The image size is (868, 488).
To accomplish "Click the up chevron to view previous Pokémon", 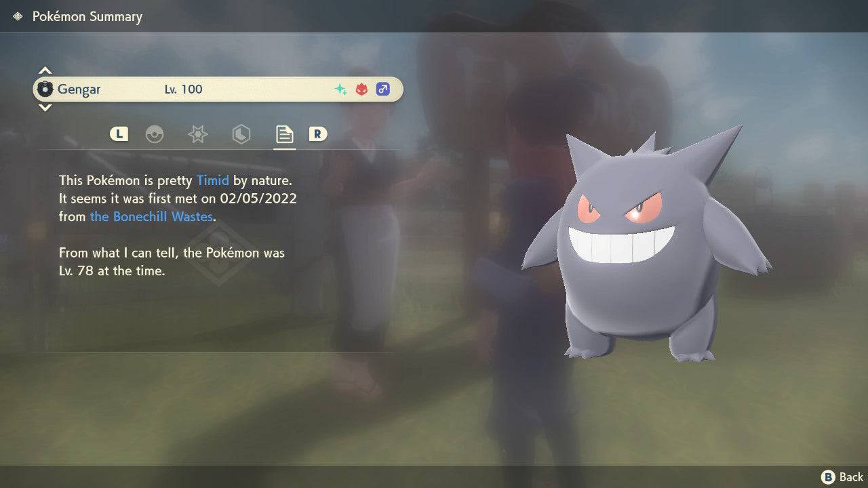I will point(45,69).
